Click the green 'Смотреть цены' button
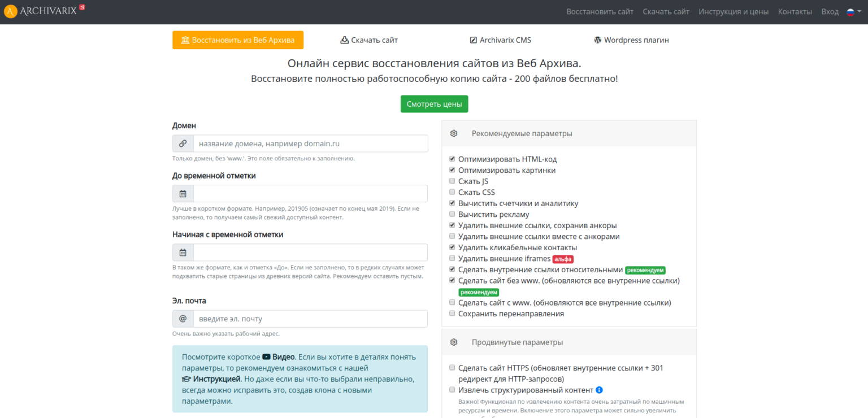The width and height of the screenshot is (868, 418). (434, 104)
